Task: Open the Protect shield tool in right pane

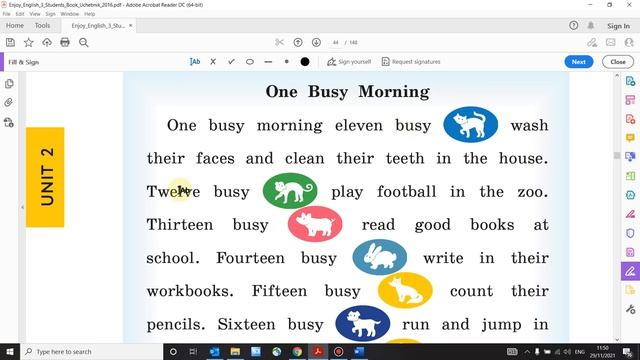Action: click(630, 233)
